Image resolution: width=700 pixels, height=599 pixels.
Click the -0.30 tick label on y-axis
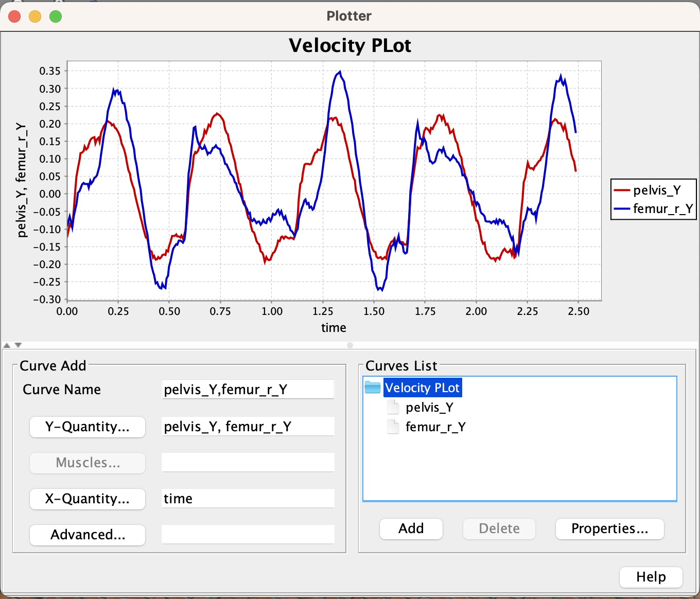[x=47, y=299]
